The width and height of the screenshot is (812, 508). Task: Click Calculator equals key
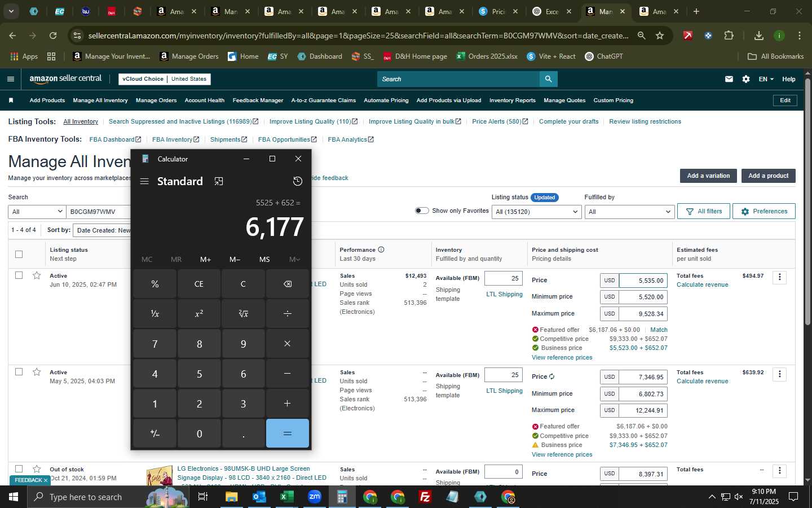coord(288,433)
